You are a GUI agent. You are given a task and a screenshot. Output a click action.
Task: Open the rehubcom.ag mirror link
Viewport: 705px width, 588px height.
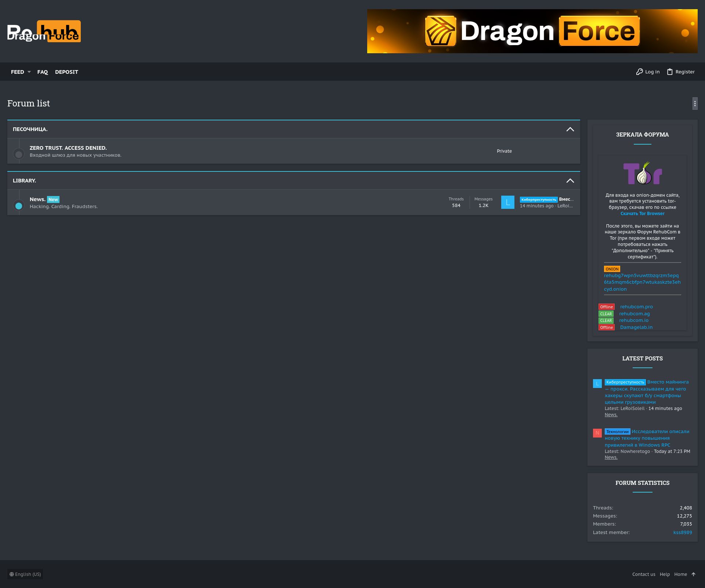click(x=634, y=314)
